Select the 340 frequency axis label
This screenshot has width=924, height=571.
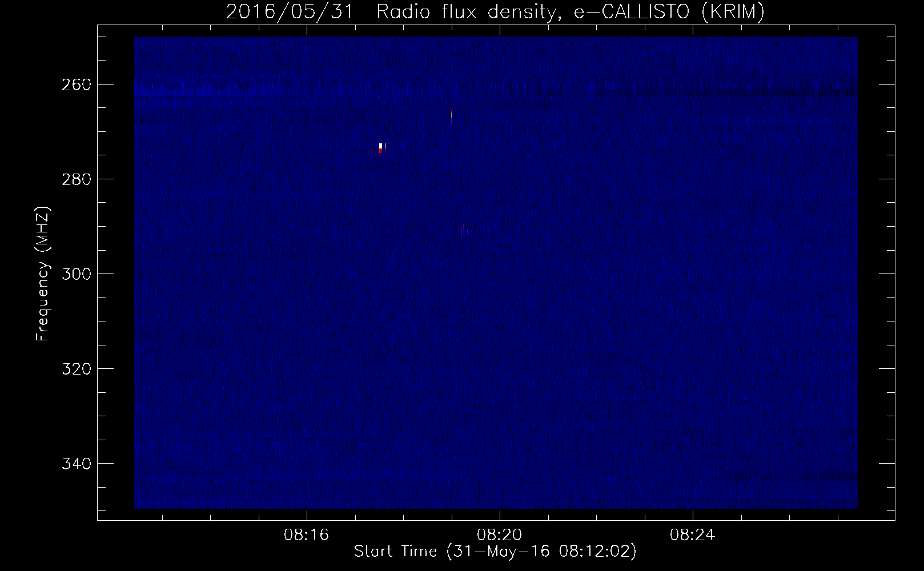click(75, 464)
